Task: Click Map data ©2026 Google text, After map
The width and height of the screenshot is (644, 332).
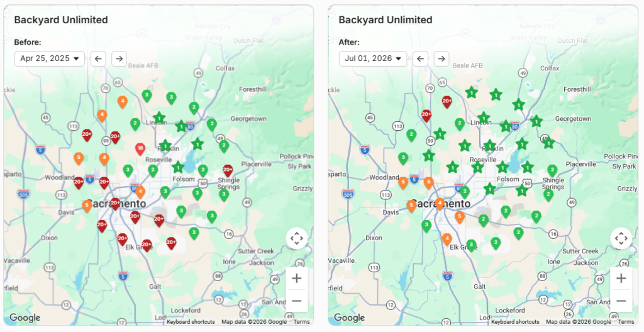Action: 579,322
